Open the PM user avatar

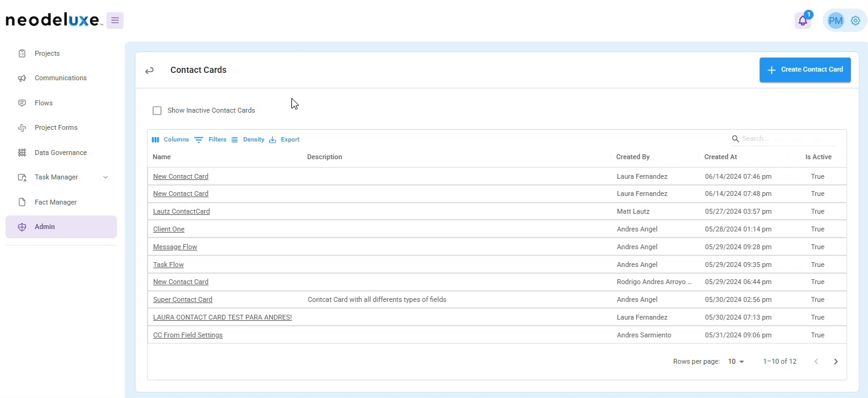pos(836,21)
